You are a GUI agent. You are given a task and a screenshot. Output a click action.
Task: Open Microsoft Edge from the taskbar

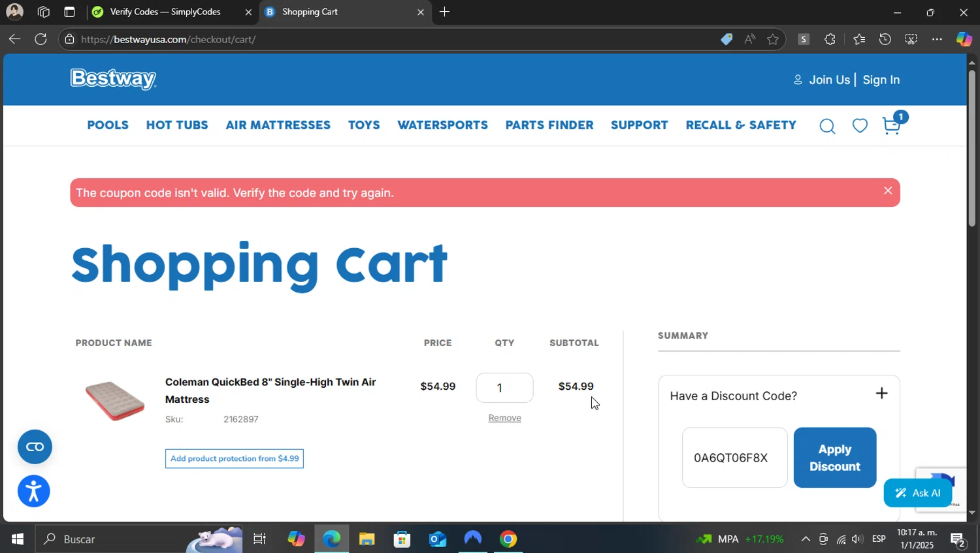(x=331, y=539)
